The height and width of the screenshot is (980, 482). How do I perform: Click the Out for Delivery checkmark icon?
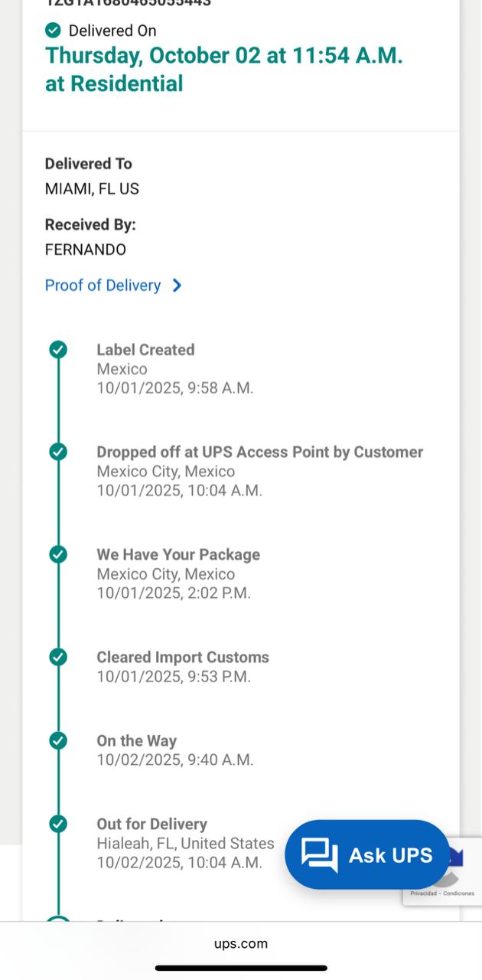pos(58,824)
